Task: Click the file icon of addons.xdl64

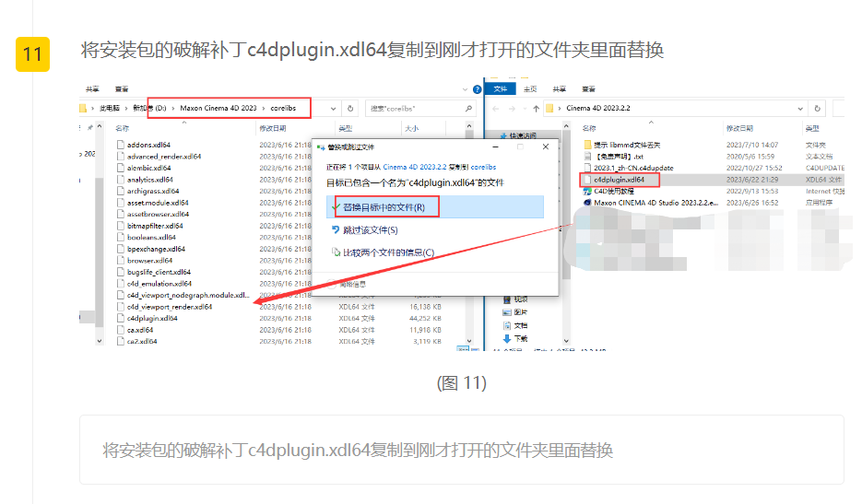Action: pos(120,145)
